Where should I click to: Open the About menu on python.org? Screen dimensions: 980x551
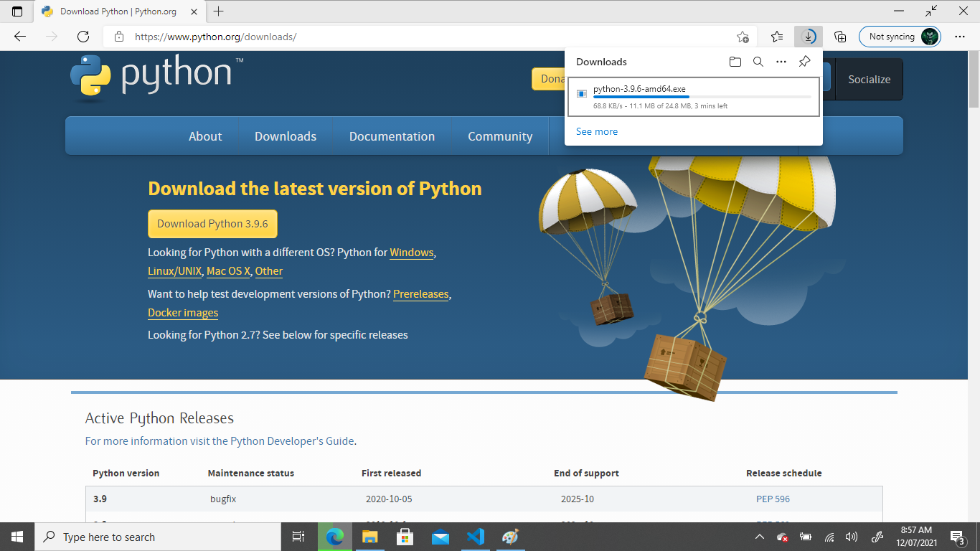(x=205, y=136)
